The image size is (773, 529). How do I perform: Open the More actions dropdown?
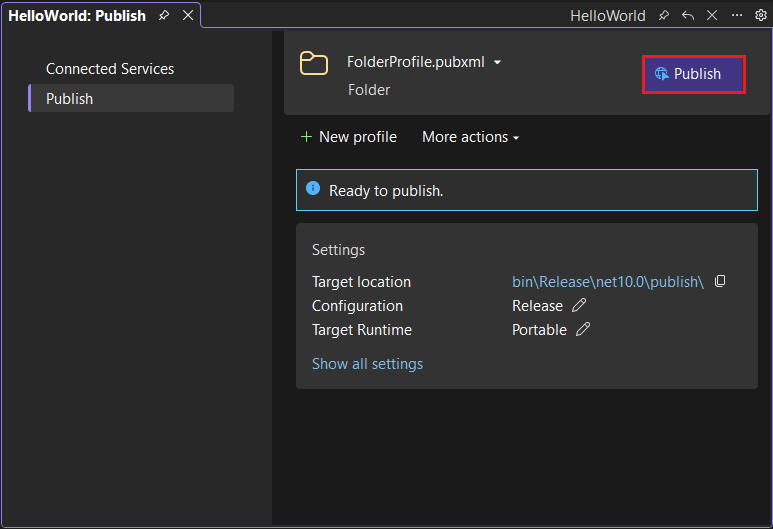coord(470,137)
